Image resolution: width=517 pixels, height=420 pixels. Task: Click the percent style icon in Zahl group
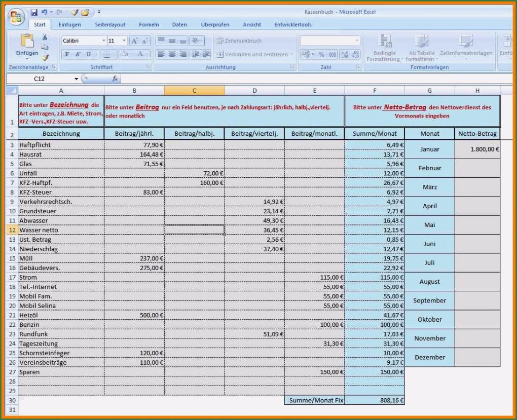click(321, 54)
